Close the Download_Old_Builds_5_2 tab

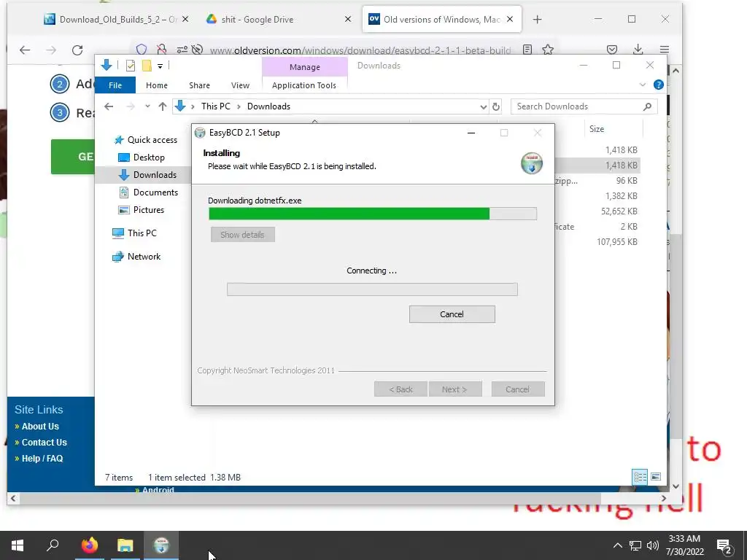pyautogui.click(x=185, y=19)
